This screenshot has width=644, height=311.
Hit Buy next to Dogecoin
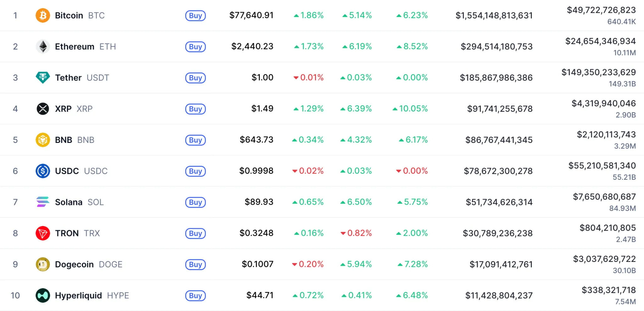(195, 264)
